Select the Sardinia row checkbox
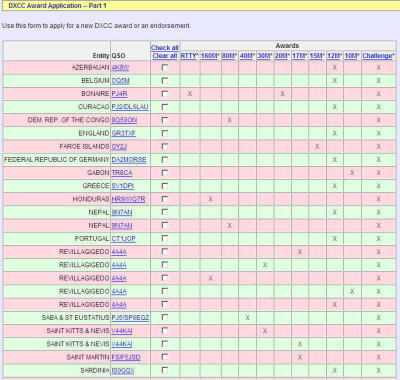Screen dimensions: 400x380 [x=165, y=370]
